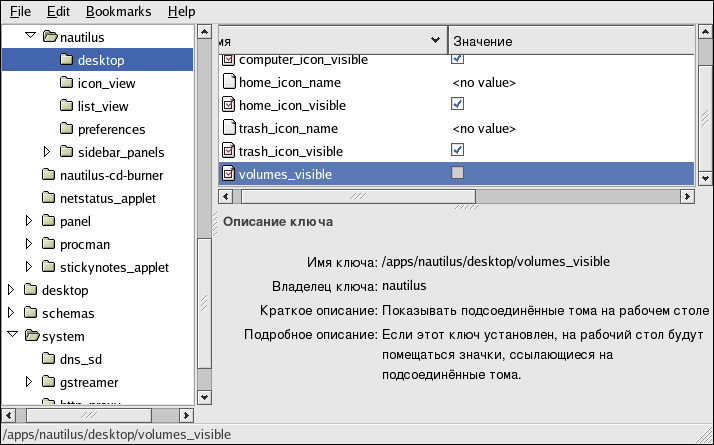Click the key icon beside volumes_visible
The height and width of the screenshot is (445, 714).
(228, 174)
